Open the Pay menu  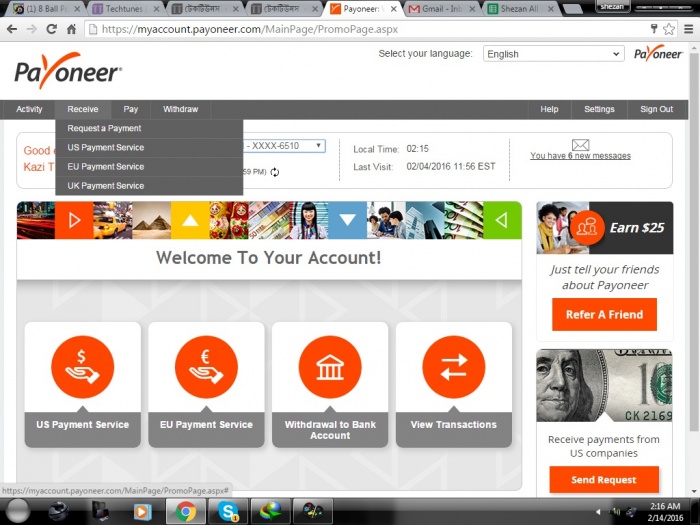[x=130, y=109]
